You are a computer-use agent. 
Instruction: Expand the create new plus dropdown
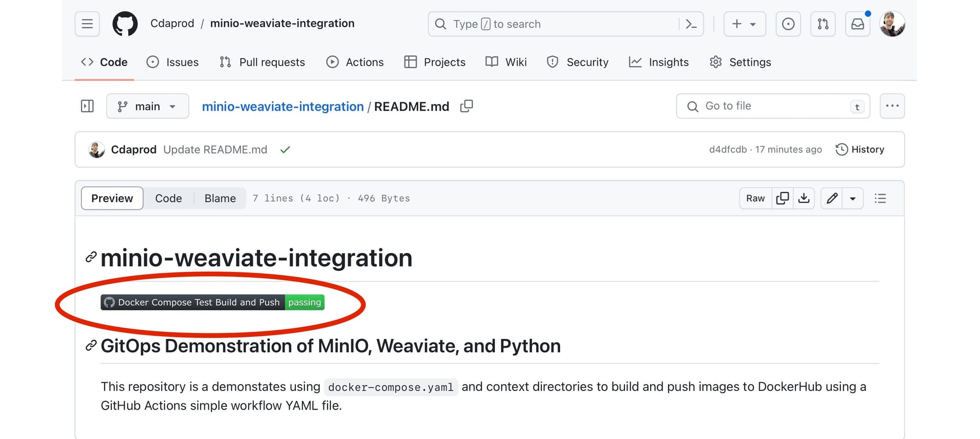744,24
